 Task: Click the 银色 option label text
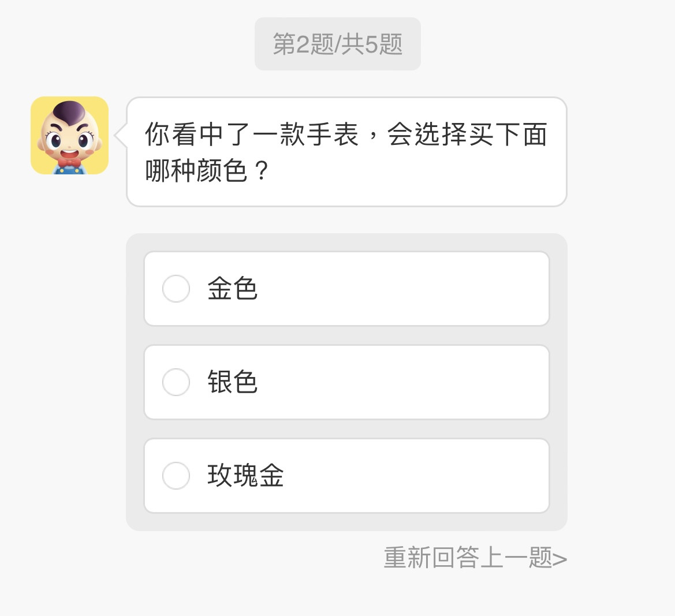[232, 382]
